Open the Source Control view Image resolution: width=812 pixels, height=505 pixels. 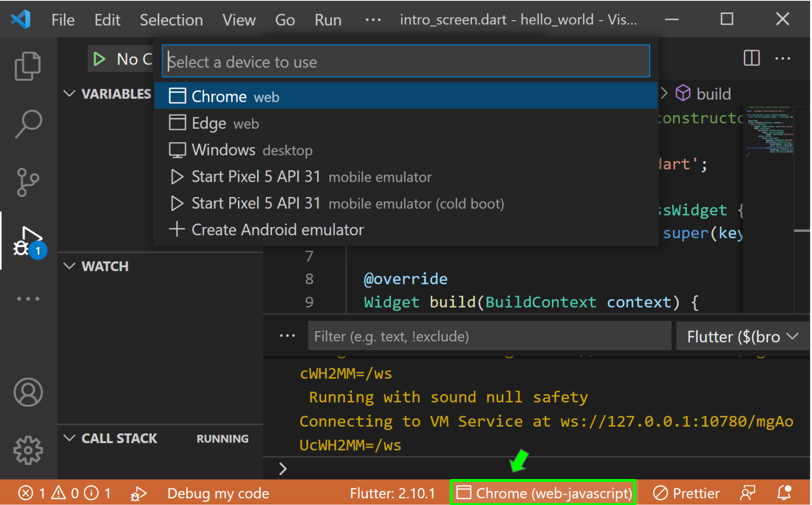(x=28, y=182)
